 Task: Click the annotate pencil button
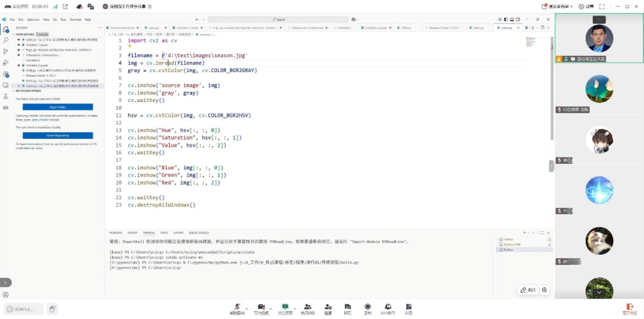(x=528, y=290)
